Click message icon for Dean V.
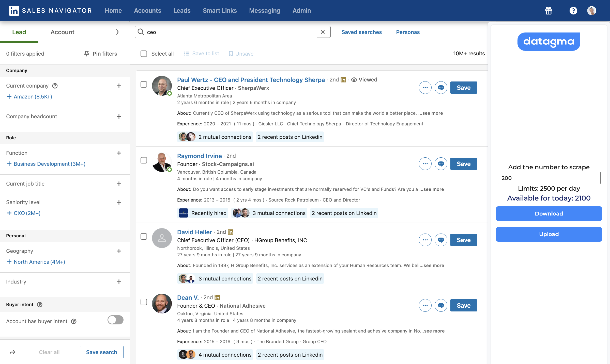 pyautogui.click(x=441, y=305)
